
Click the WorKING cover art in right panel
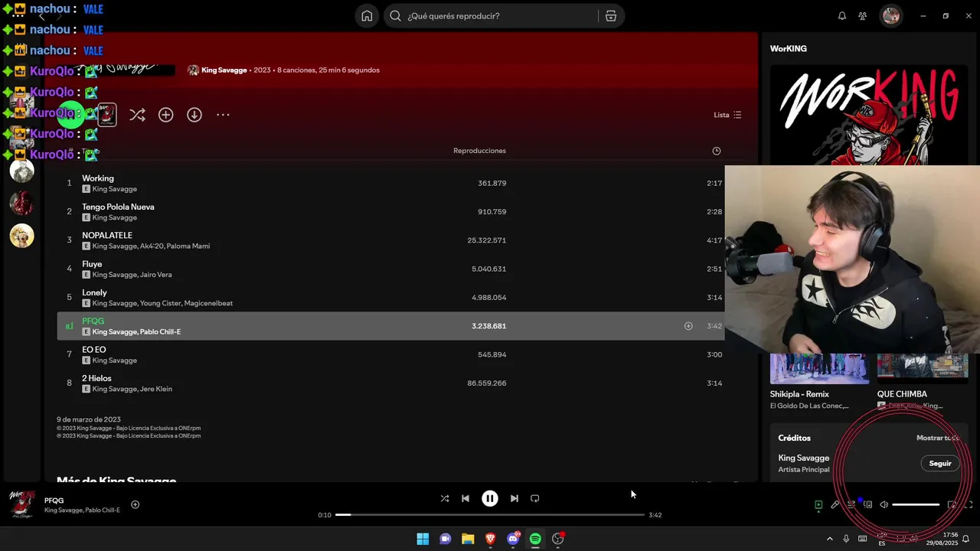click(x=869, y=115)
